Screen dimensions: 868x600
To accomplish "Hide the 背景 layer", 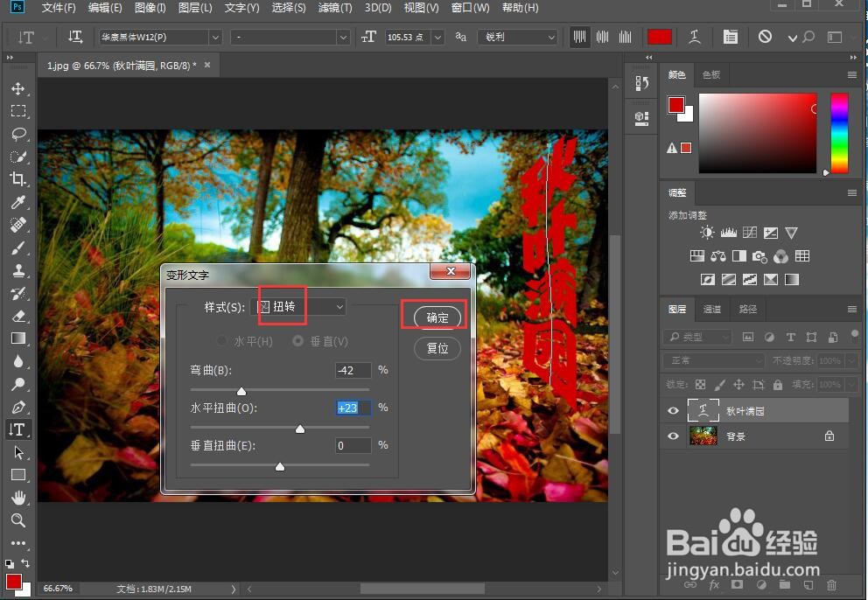I will coord(673,436).
